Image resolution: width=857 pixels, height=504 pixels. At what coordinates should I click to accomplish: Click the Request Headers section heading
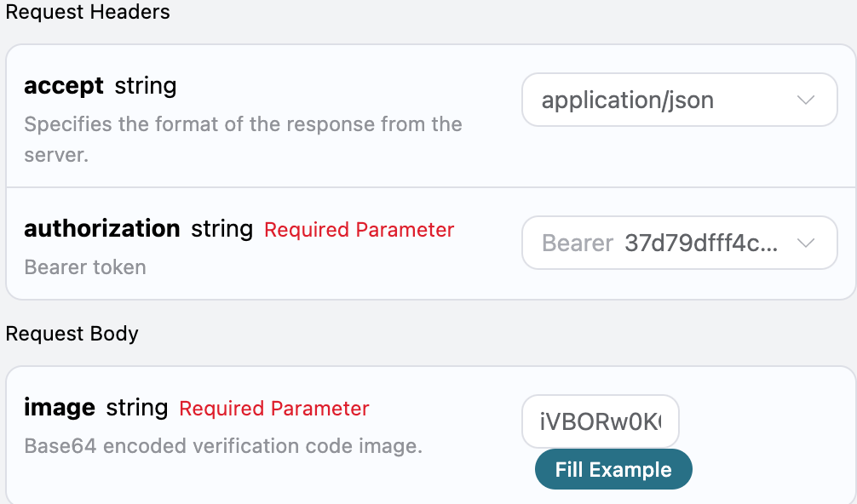88,12
